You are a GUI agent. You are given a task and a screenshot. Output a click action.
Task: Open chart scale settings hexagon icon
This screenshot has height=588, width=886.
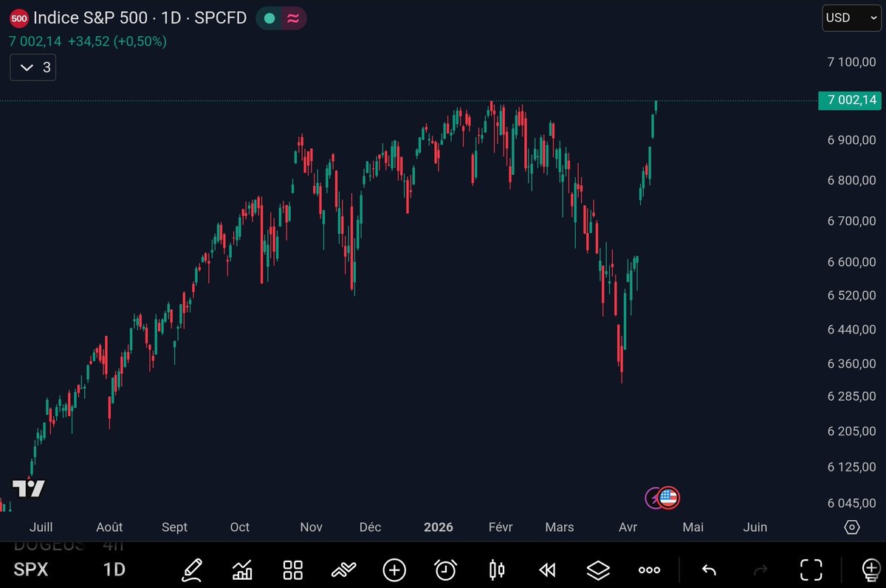[x=851, y=528]
